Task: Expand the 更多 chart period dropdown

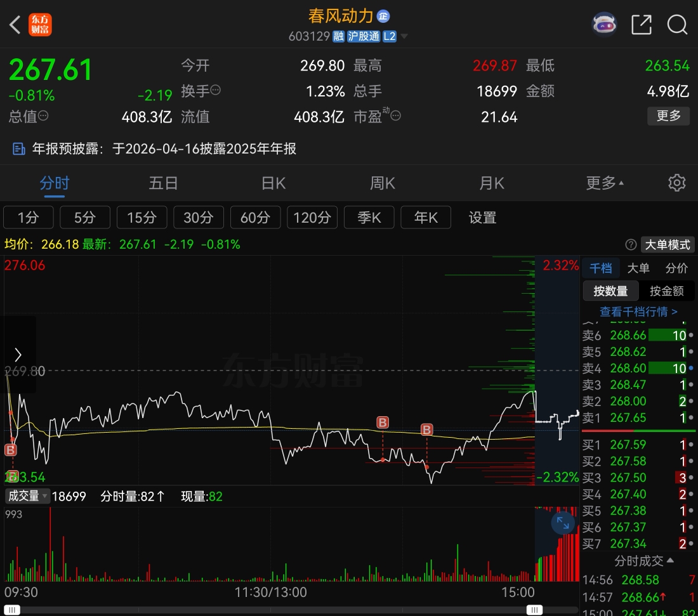Action: (x=605, y=183)
